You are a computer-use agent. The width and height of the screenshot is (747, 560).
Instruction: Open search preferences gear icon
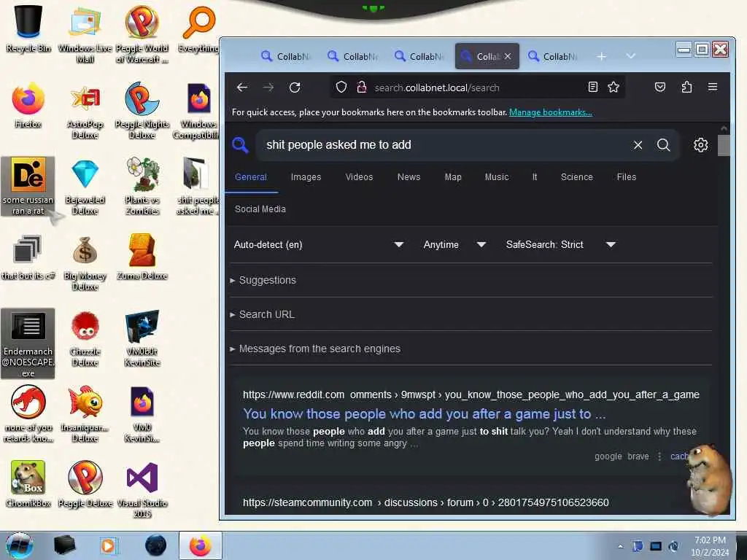click(x=701, y=145)
